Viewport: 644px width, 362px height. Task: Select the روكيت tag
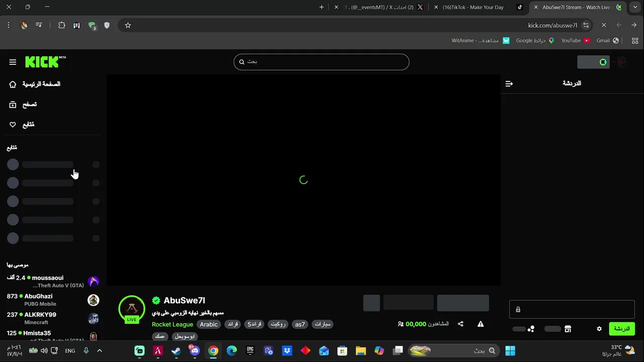[x=278, y=324]
